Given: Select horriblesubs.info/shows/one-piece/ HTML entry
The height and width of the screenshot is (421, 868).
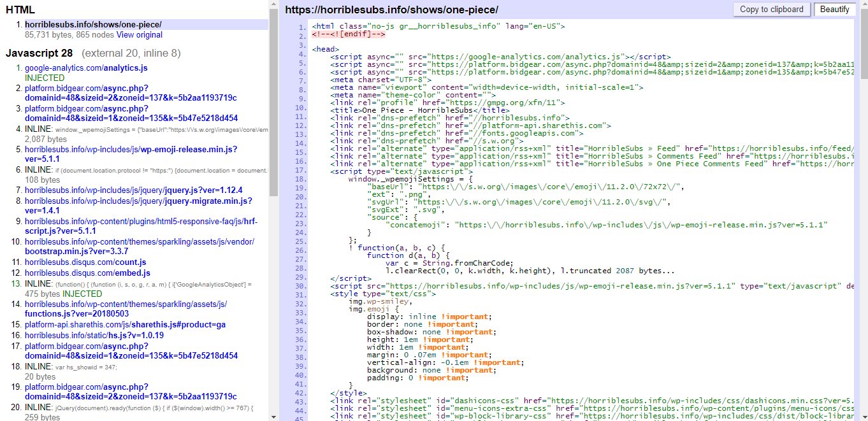Looking at the screenshot, I should pyautogui.click(x=93, y=24).
